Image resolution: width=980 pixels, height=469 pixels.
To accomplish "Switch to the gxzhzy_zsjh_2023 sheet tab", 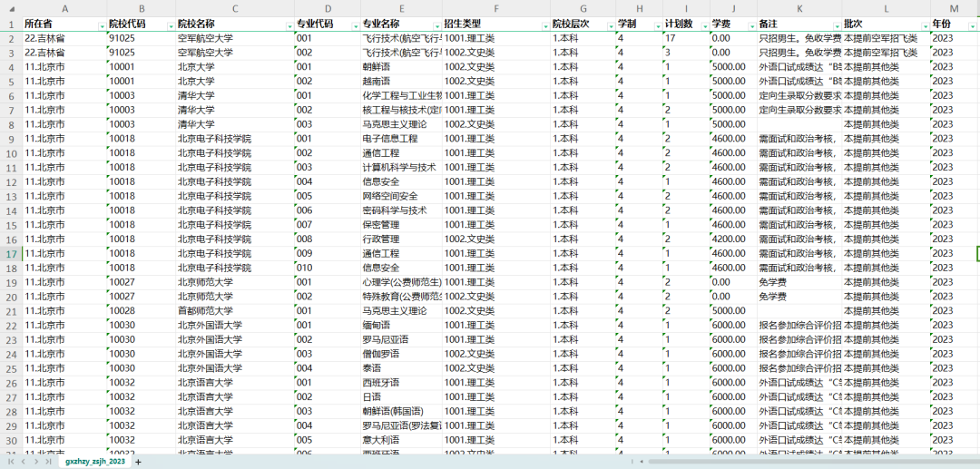I will point(94,462).
